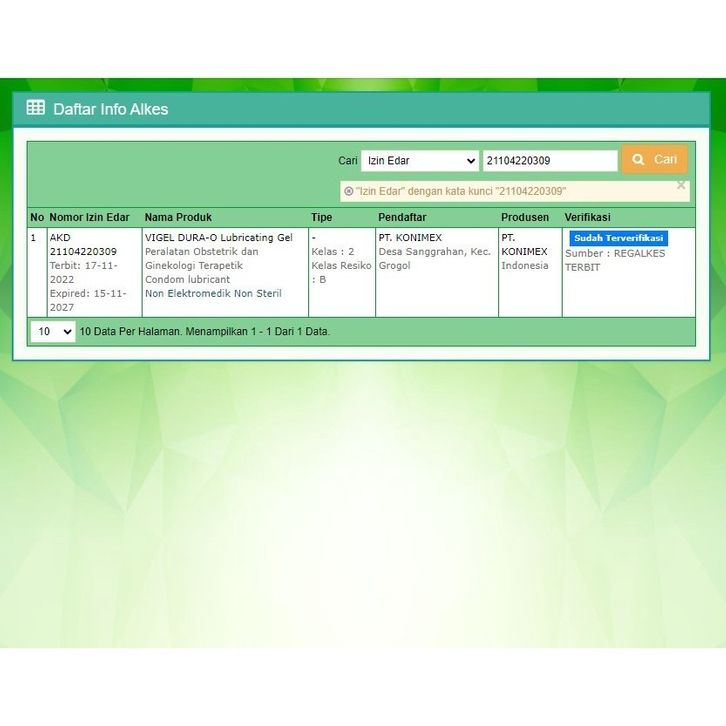The image size is (726, 726).
Task: Open the Non Elektromedik Non Steril link
Action: 213,294
